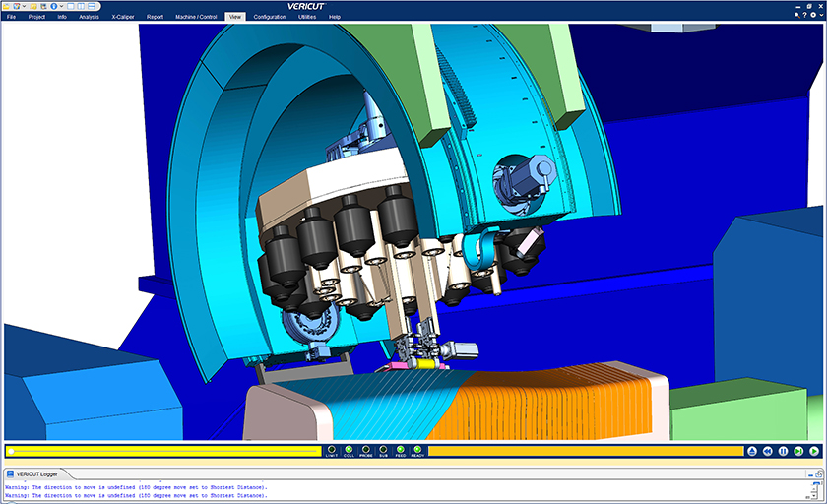Toggle the COLL collision indicator

pyautogui.click(x=349, y=450)
